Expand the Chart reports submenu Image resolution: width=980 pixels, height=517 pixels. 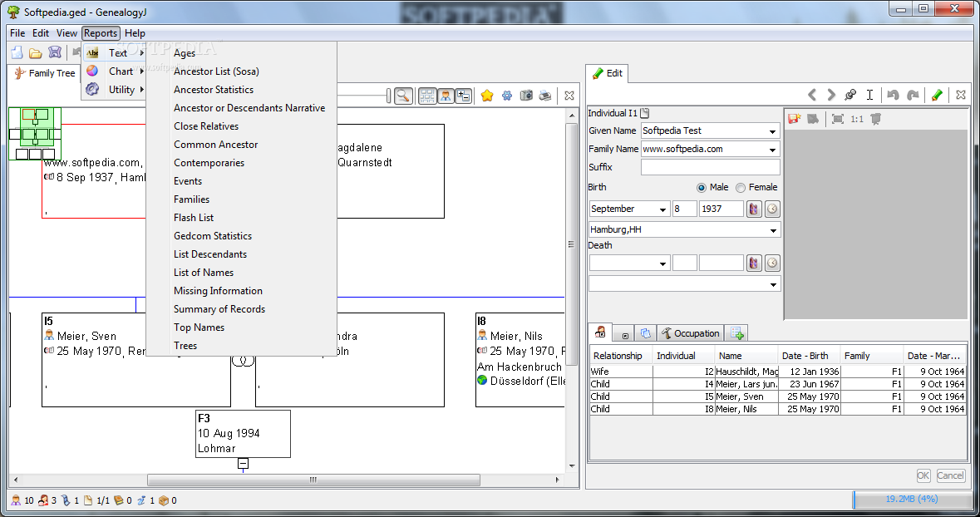(x=115, y=71)
